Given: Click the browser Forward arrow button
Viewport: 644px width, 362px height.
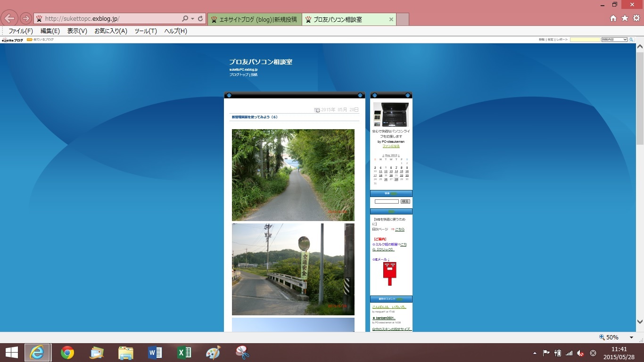Looking at the screenshot, I should (x=26, y=19).
